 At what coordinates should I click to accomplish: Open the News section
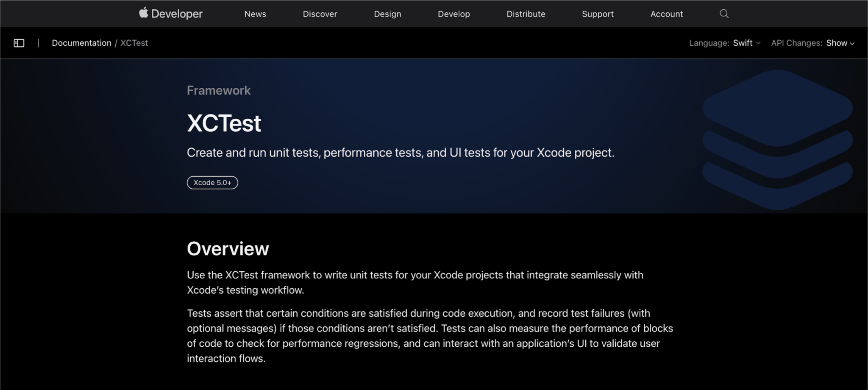pyautogui.click(x=255, y=14)
